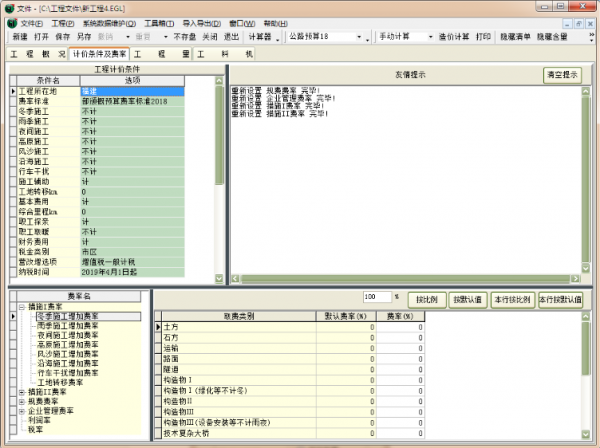The height and width of the screenshot is (448, 600).
Task: Select 夜间施工增加费率 in the rate tree
Action: coord(68,336)
